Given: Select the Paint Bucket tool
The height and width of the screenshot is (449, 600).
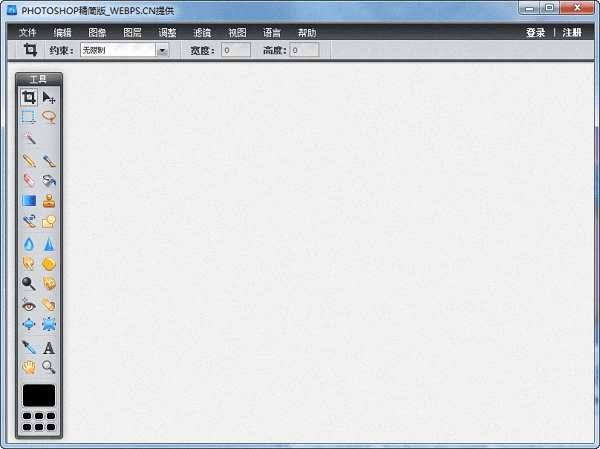Looking at the screenshot, I should [x=49, y=180].
